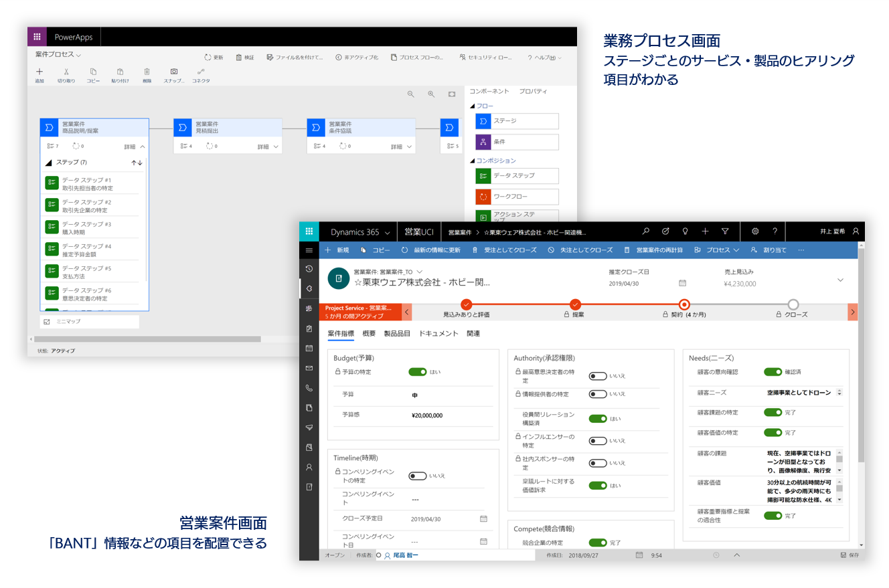The height and width of the screenshot is (588, 889).
Task: Switch to the プロパティ tab in PowerApps
Action: pyautogui.click(x=533, y=92)
